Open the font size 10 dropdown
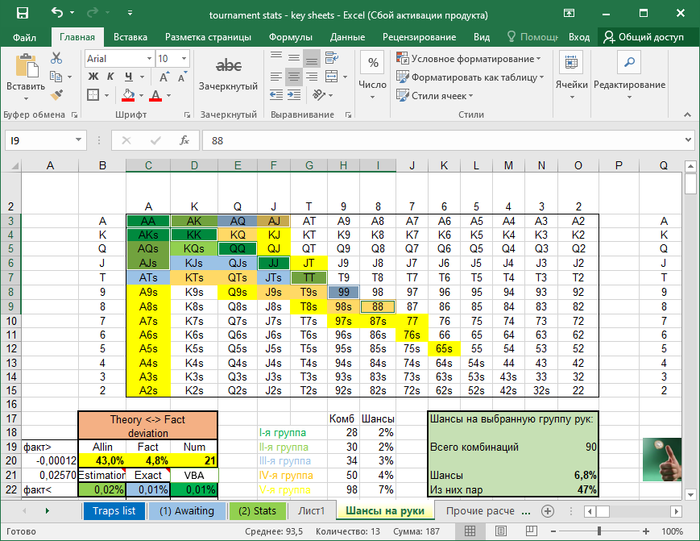 (183, 58)
